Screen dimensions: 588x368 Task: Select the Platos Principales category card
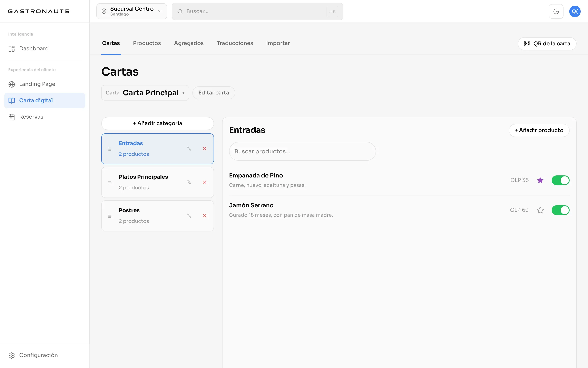coord(157,182)
